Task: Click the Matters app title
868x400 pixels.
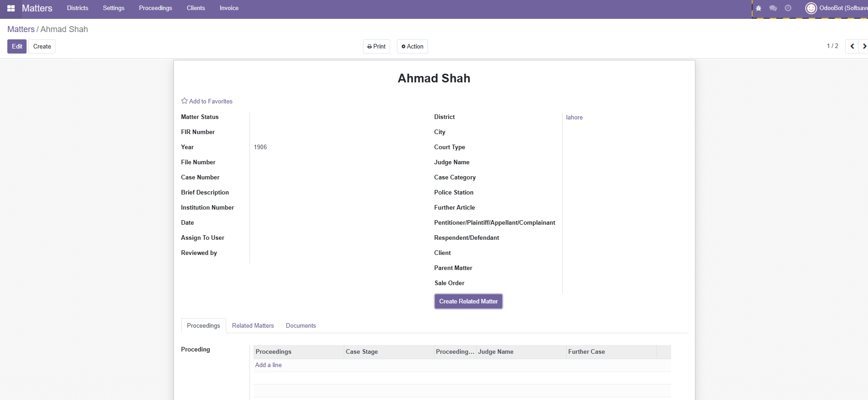Action: 37,8
